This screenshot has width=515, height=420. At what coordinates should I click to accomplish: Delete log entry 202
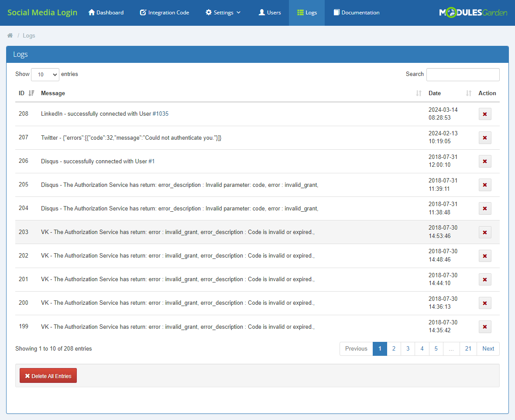click(485, 256)
